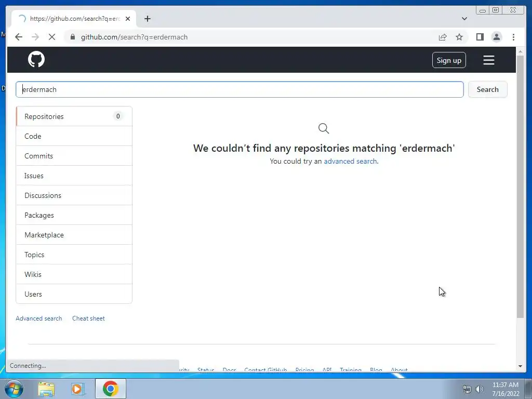Share this page from the address bar
The height and width of the screenshot is (399, 532).
443,37
